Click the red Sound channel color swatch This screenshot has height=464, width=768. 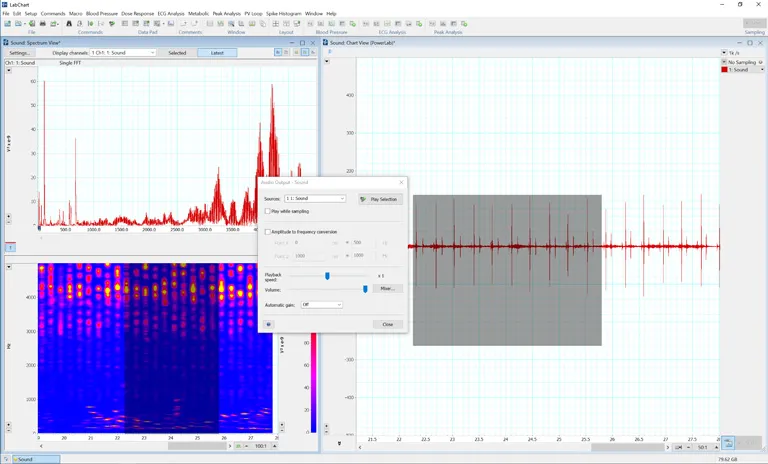tap(724, 70)
